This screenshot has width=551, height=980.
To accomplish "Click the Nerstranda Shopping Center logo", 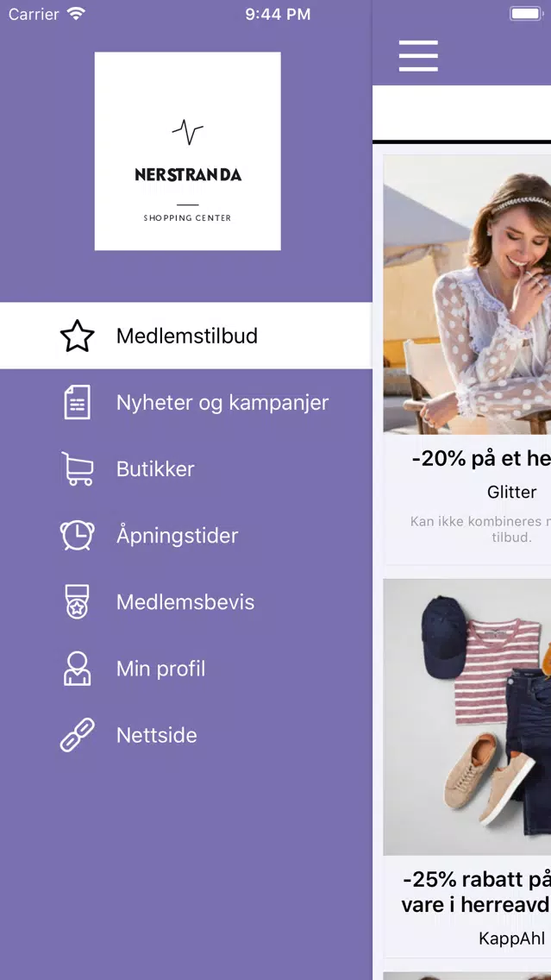I will point(187,151).
